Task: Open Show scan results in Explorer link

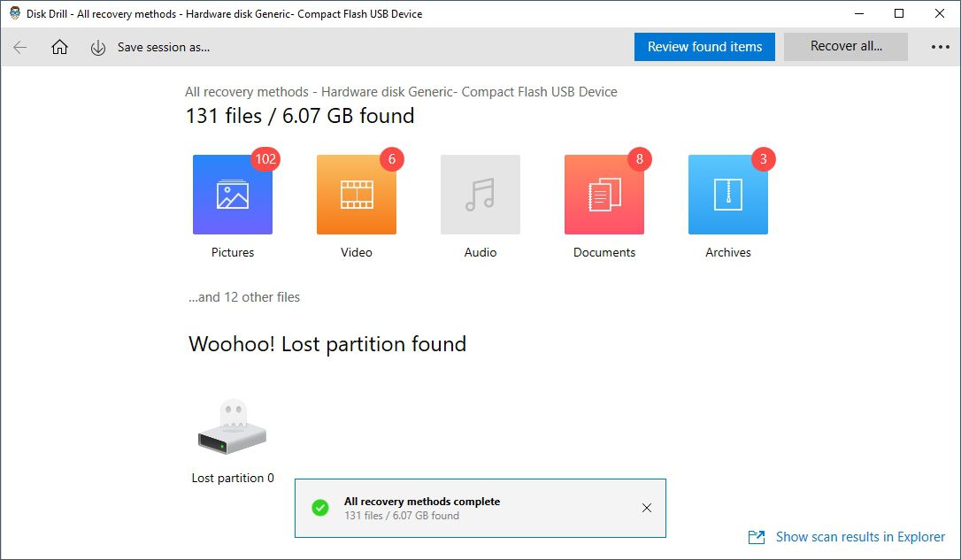Action: pyautogui.click(x=860, y=537)
